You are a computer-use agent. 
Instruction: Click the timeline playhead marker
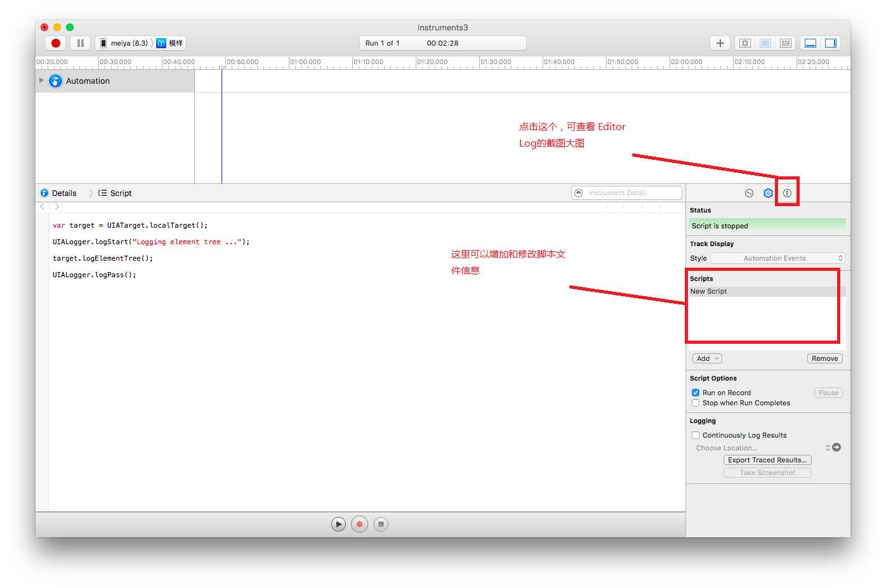(221, 67)
